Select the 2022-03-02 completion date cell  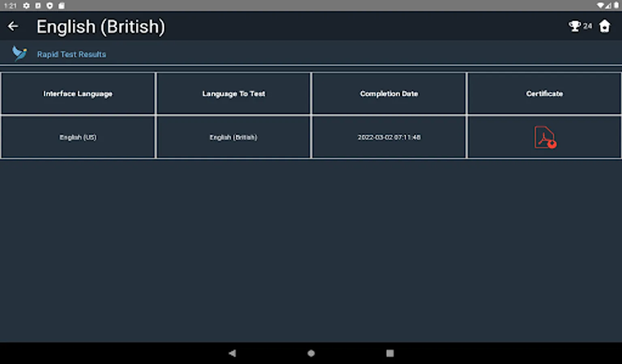coord(389,138)
